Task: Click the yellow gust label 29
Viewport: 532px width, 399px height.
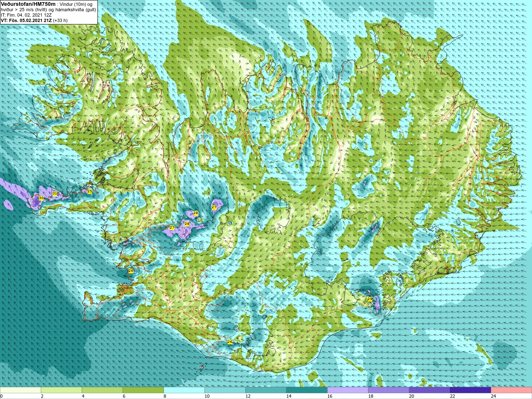Action: [370, 299]
